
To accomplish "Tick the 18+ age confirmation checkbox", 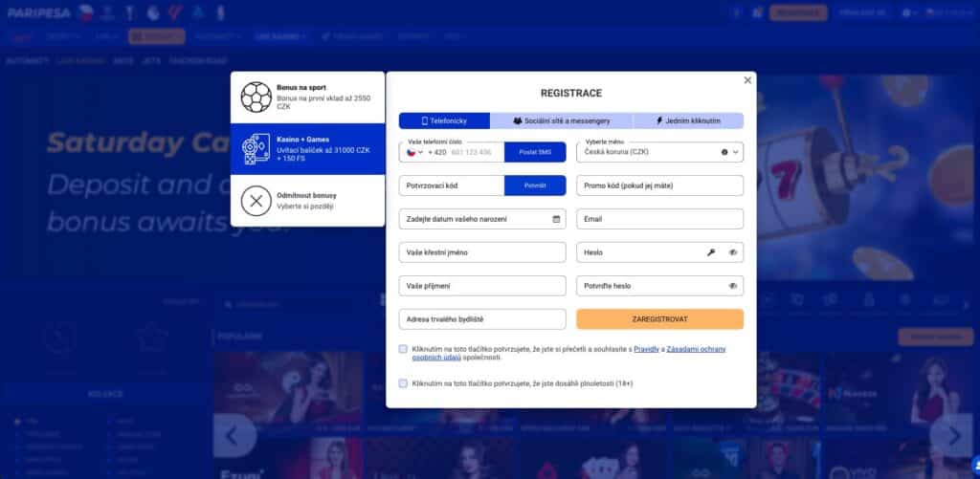I will pos(404,382).
